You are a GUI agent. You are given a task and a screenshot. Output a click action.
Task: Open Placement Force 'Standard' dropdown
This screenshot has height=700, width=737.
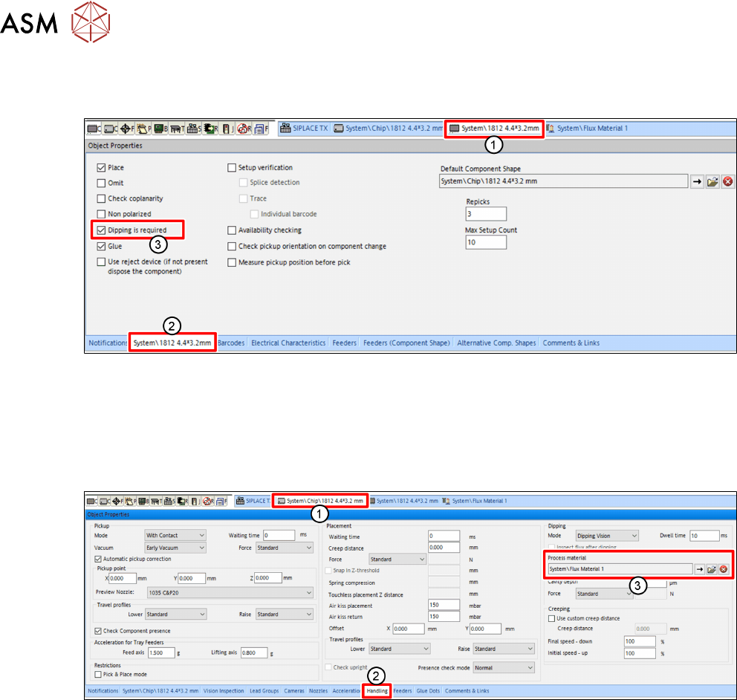pos(397,560)
